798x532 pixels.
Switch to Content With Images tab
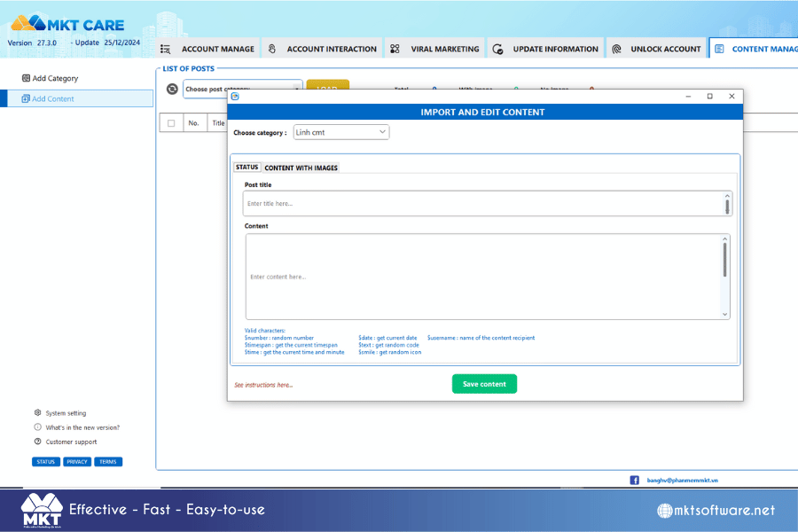pos(301,168)
